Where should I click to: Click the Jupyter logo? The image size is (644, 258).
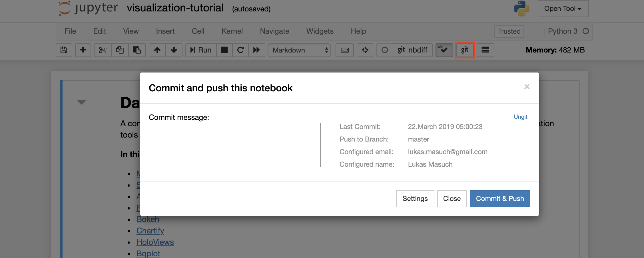point(88,8)
